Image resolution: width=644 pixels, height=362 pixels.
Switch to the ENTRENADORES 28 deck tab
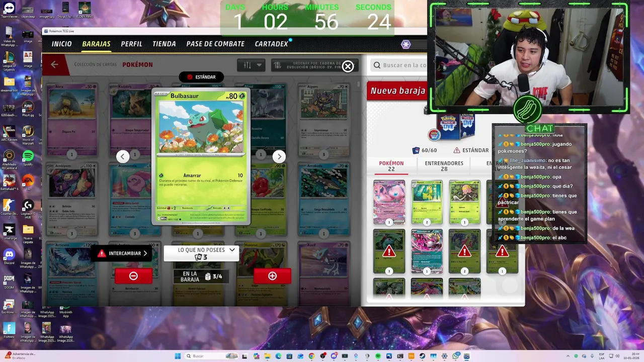[444, 166]
